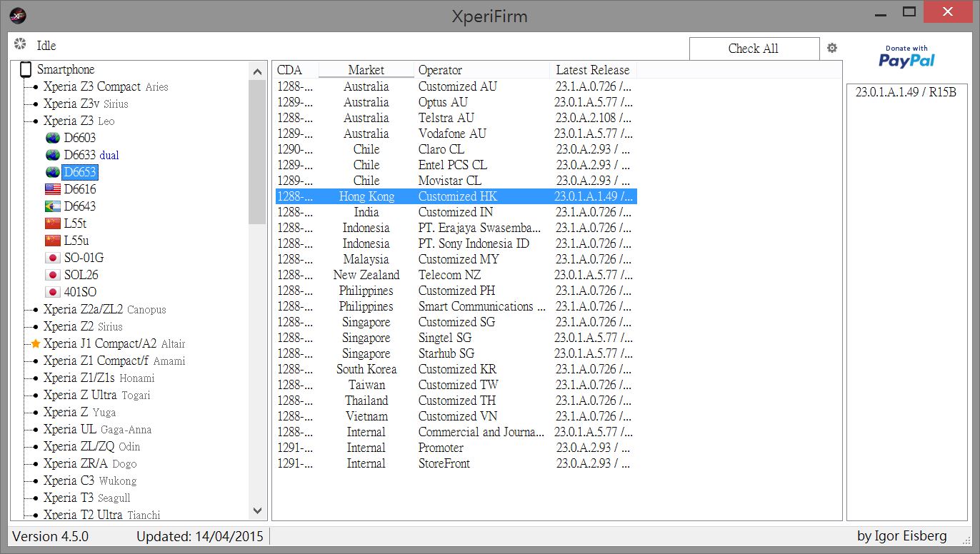Select Xperia UL Gaga-Anna in tree

point(97,429)
